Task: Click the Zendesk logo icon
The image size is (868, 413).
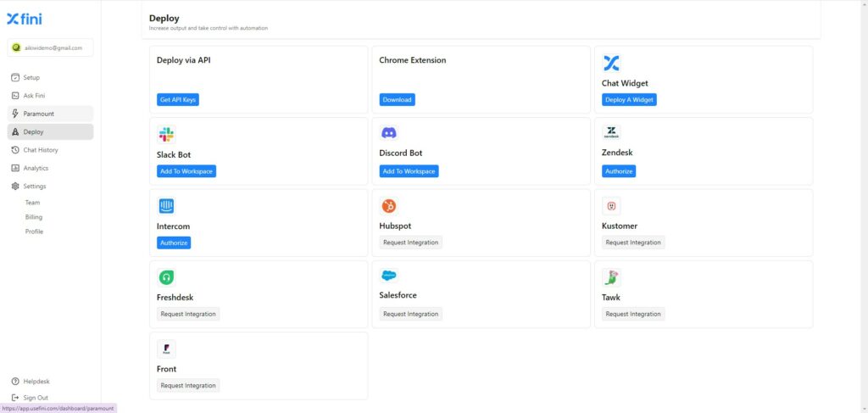Action: tap(611, 132)
